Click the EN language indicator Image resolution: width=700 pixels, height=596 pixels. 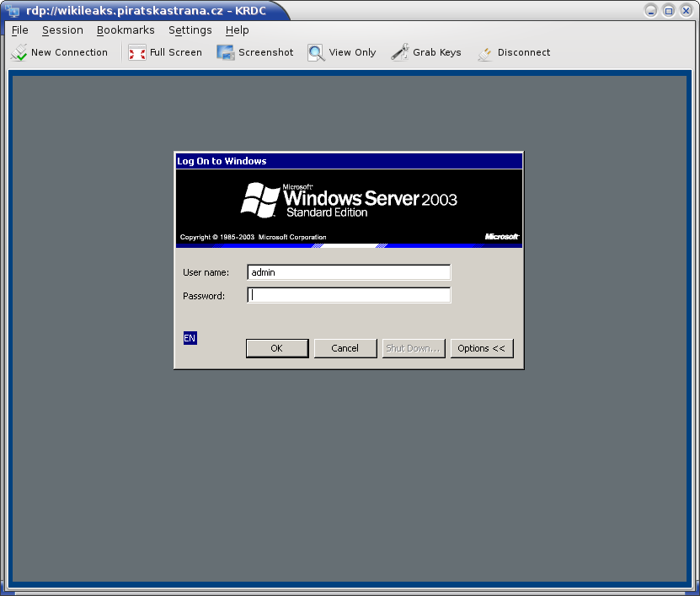pyautogui.click(x=190, y=338)
